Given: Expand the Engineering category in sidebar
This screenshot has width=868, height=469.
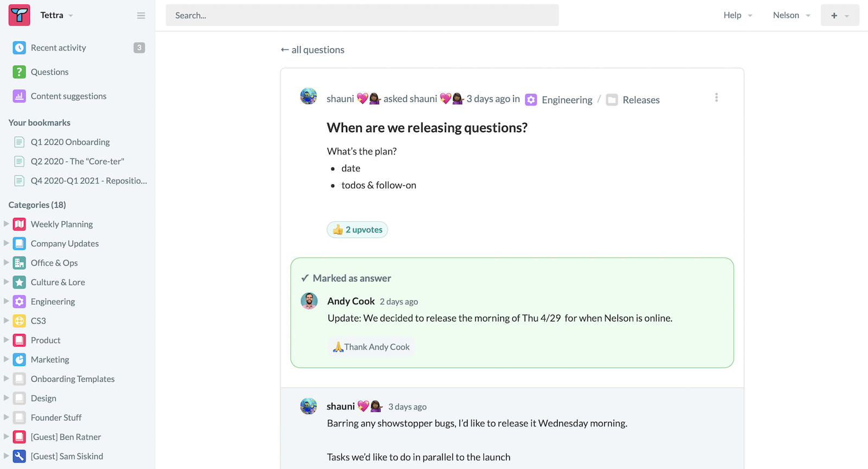Looking at the screenshot, I should click(x=6, y=301).
